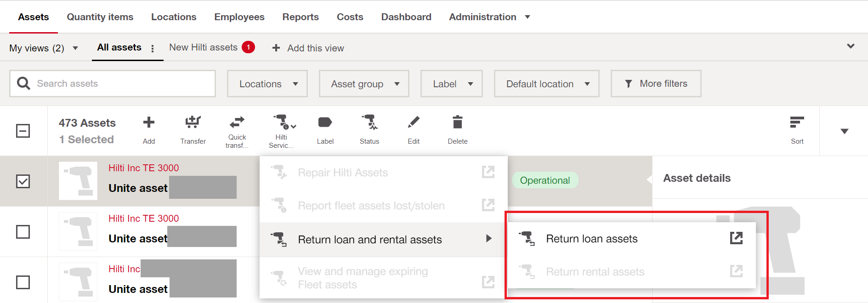Expand the Return loan and rental assets submenu arrow
This screenshot has width=868, height=303.
(489, 238)
